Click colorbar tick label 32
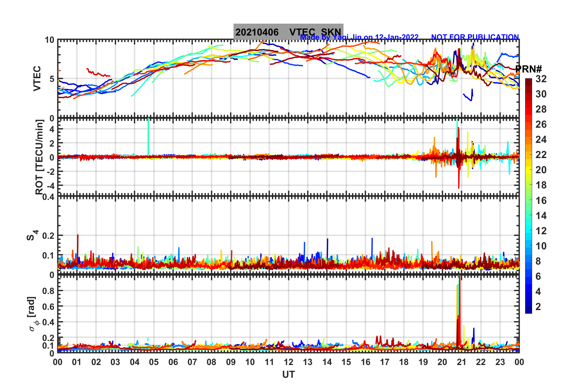Image resolution: width=577 pixels, height=392 pixels. pos(541,79)
